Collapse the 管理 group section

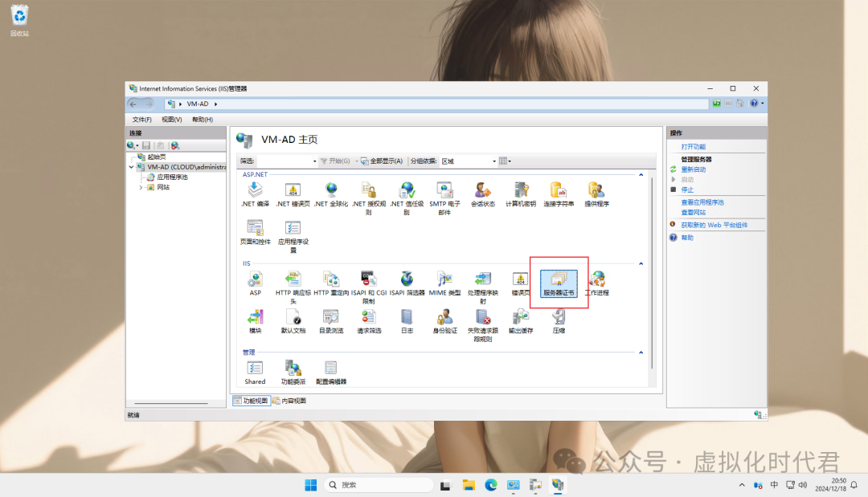point(641,352)
